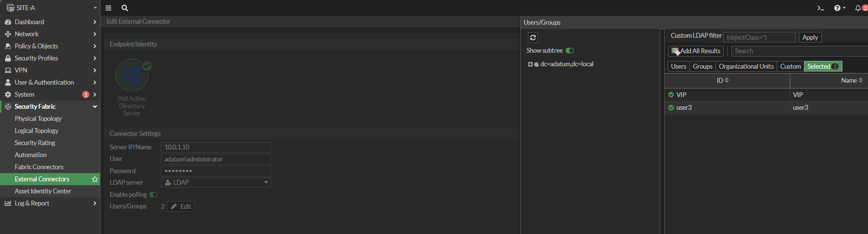868x234 pixels.
Task: Open the Fabric Connectors menu item
Action: tap(39, 167)
